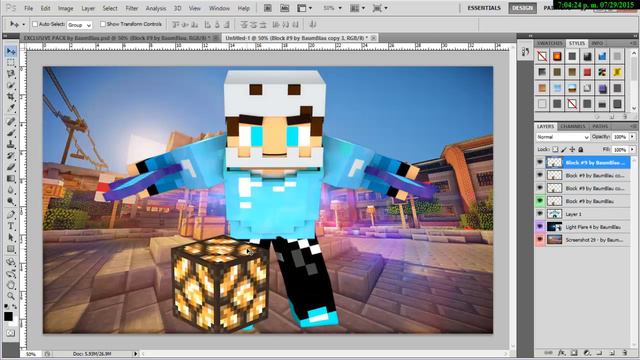Open the File menu
The width and height of the screenshot is (640, 360).
pyautogui.click(x=29, y=8)
